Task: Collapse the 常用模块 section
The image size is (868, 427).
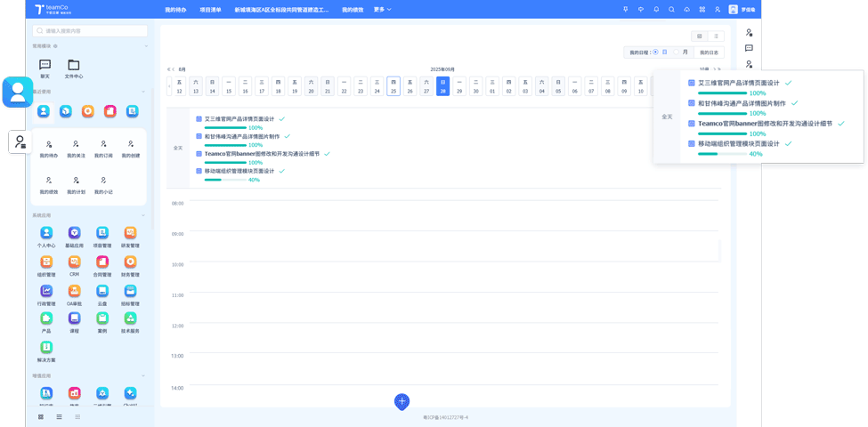Action: pos(146,46)
